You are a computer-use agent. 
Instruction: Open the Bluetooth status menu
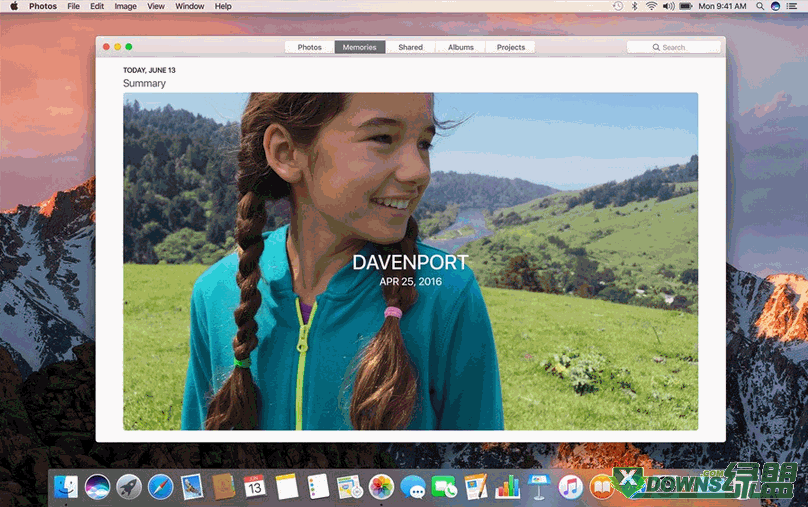coord(635,6)
